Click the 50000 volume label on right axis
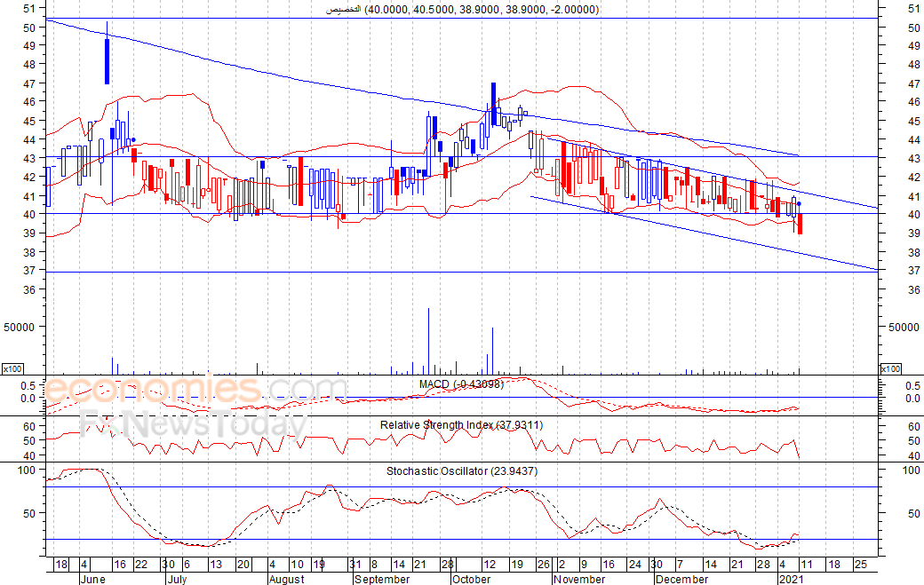924x585 pixels. click(904, 328)
